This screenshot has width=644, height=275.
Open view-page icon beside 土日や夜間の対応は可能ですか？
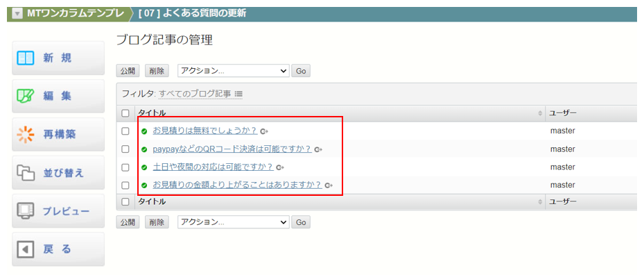pos(280,167)
